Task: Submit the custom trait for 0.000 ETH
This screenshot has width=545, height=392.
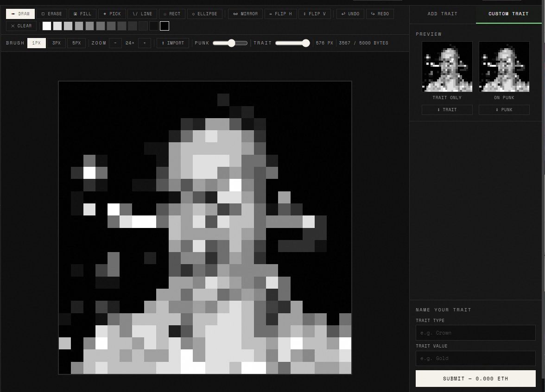Action: point(475,379)
